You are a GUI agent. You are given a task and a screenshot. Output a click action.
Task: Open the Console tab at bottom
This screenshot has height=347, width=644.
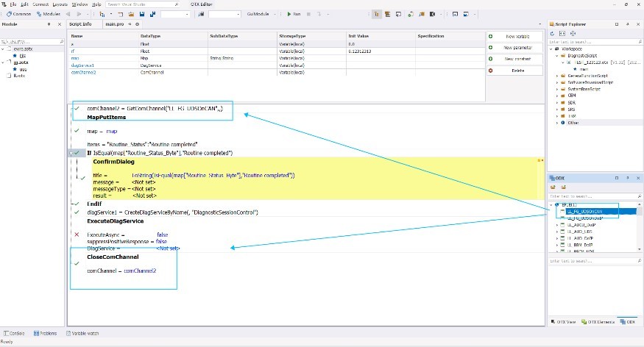coord(15,334)
